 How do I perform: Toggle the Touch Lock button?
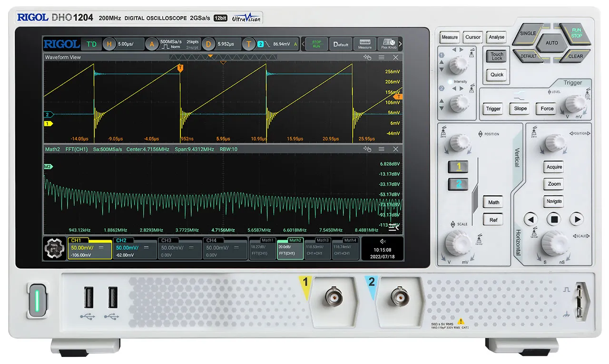pyautogui.click(x=497, y=57)
